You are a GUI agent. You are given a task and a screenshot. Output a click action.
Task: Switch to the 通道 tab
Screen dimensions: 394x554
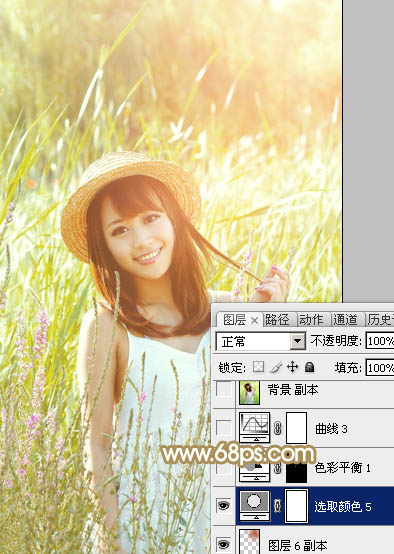point(345,320)
